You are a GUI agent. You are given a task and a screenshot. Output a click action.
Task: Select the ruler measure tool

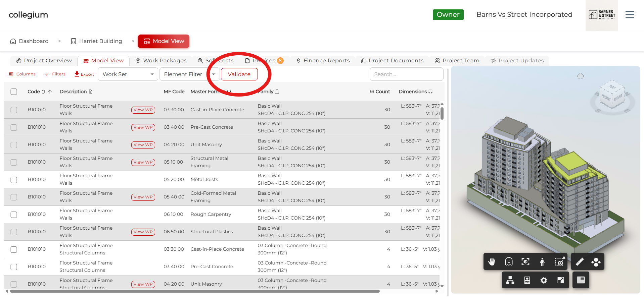click(580, 261)
